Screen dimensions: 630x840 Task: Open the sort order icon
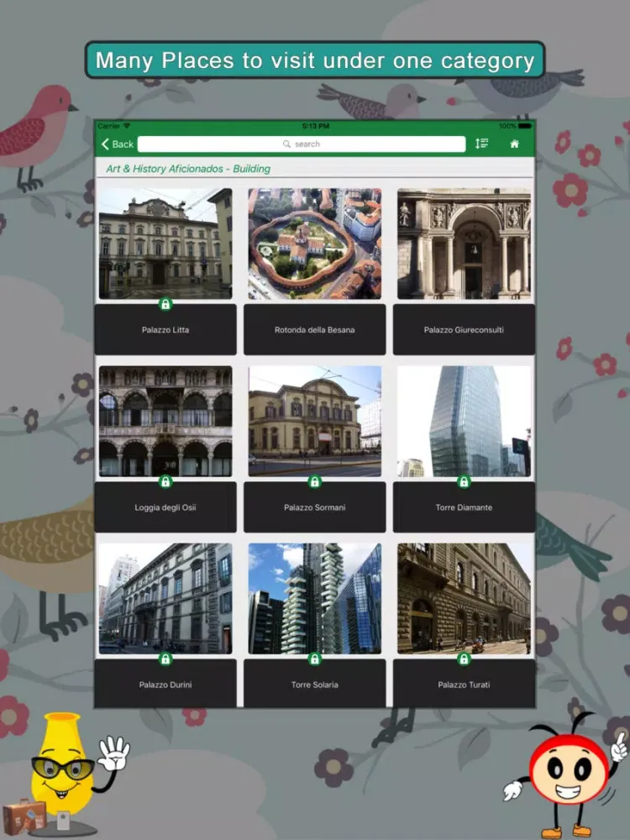point(481,144)
